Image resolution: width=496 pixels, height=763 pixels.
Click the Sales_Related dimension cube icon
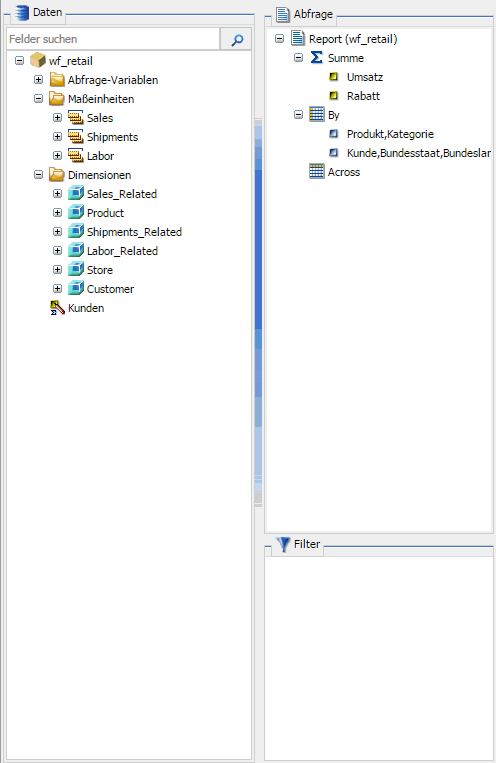pyautogui.click(x=76, y=193)
